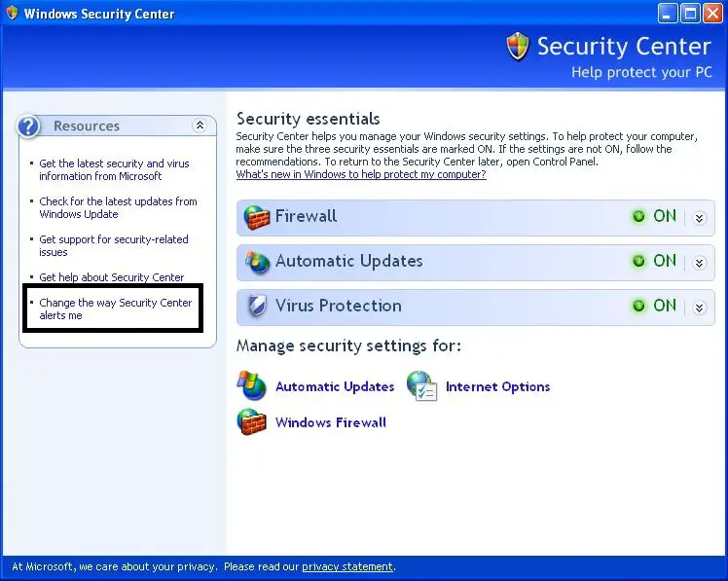728x581 pixels.
Task: Click the Security Center shield logo in header
Action: point(518,47)
